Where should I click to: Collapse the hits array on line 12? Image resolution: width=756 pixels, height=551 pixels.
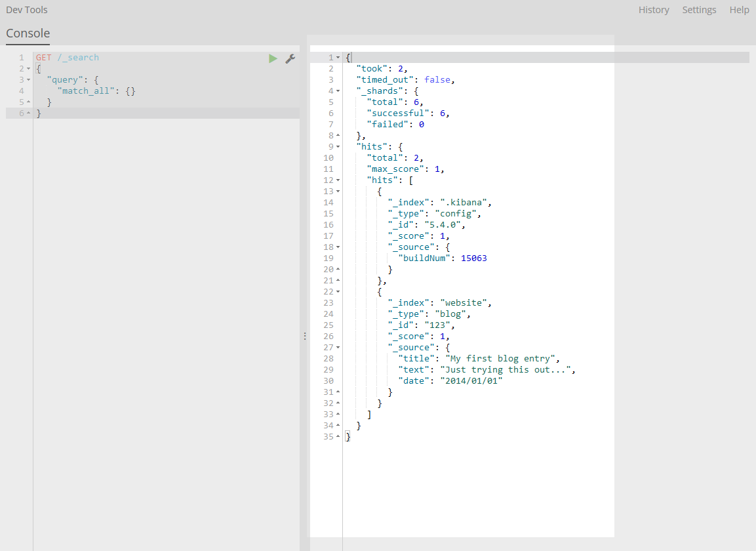point(338,180)
